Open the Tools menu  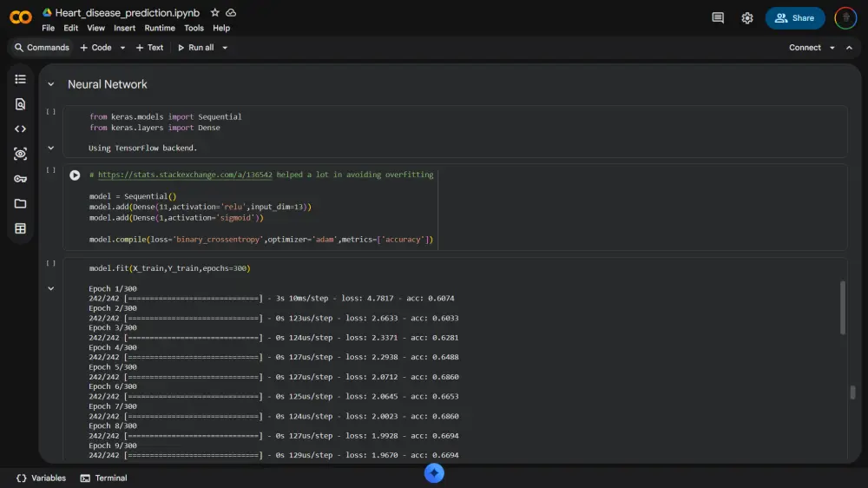click(x=194, y=28)
